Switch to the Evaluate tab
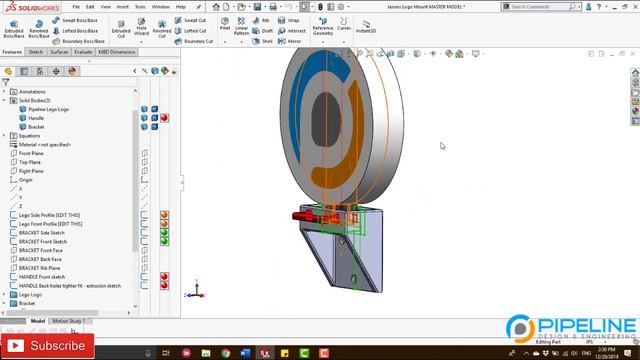This screenshot has width=640, height=360. (83, 52)
